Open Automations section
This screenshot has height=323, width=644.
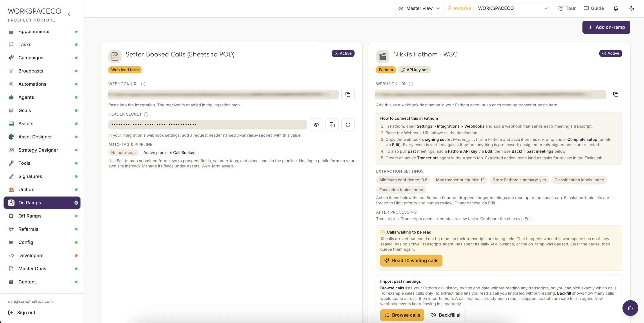pos(42,84)
